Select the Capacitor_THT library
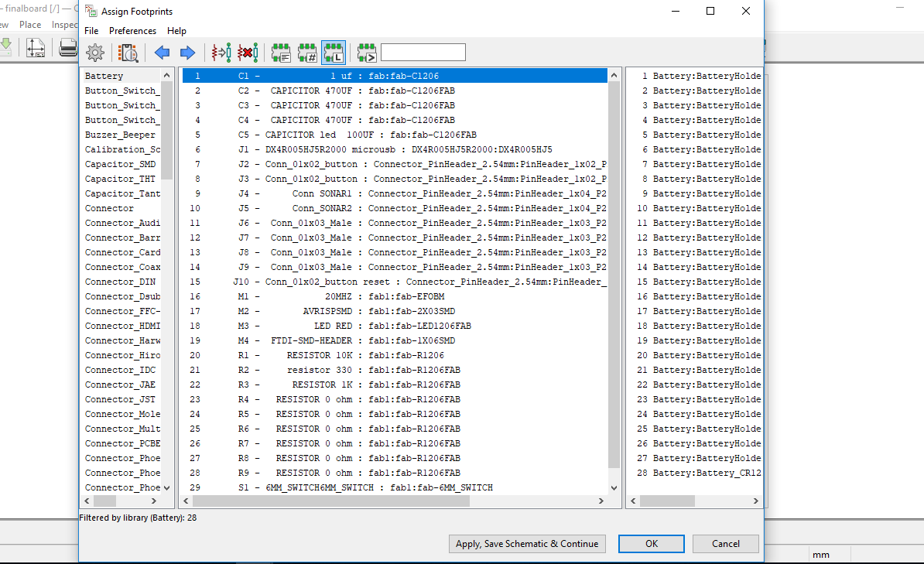Image resolution: width=924 pixels, height=564 pixels. tap(121, 179)
